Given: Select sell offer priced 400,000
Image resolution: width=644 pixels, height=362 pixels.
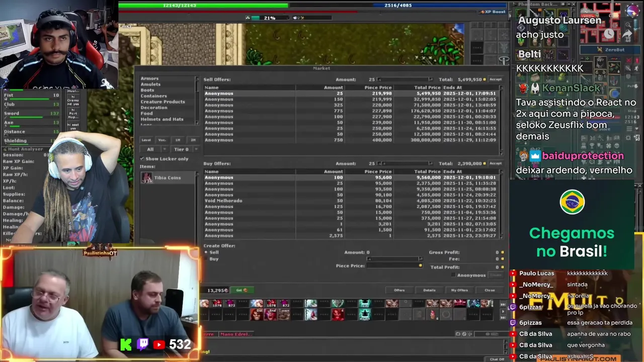Looking at the screenshot, I should 351,140.
